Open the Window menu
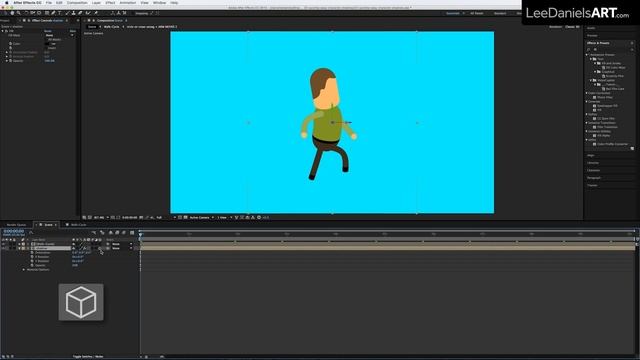Viewport: 640px width, 360px height. click(x=160, y=3)
